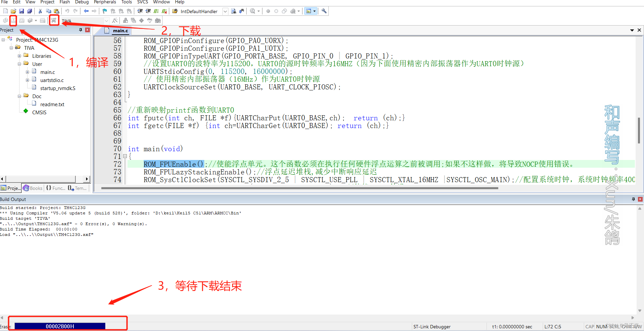644x331 pixels.
Task: Click the Save All icon
Action: [30, 11]
